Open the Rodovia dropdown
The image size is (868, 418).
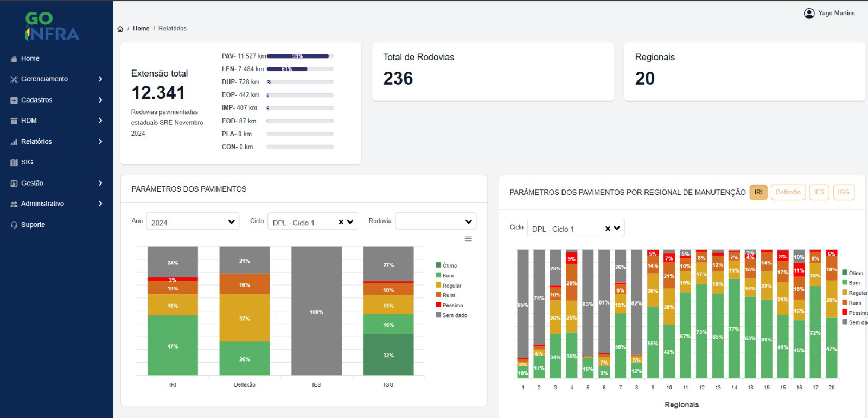tap(436, 221)
